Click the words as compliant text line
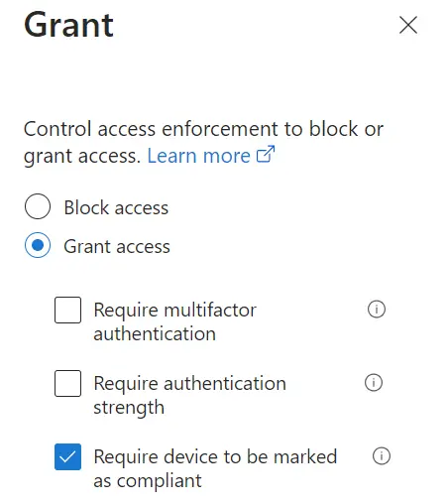This screenshot has width=448, height=504. coord(148,481)
